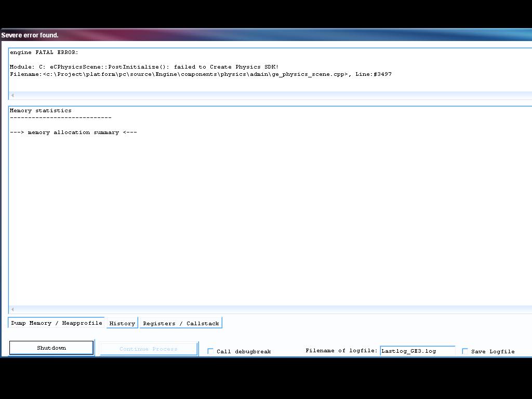The image size is (532, 399).
Task: Click the 'Filename:<c:\Project\platform...' path line
Action: [201, 74]
